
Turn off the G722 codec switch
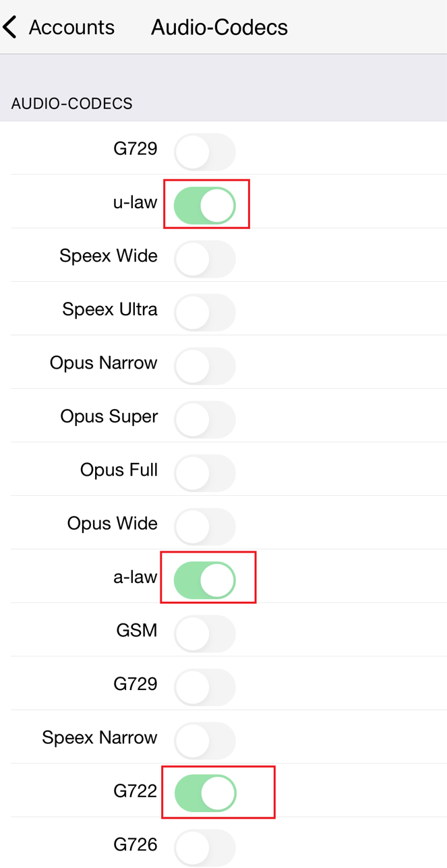205,794
